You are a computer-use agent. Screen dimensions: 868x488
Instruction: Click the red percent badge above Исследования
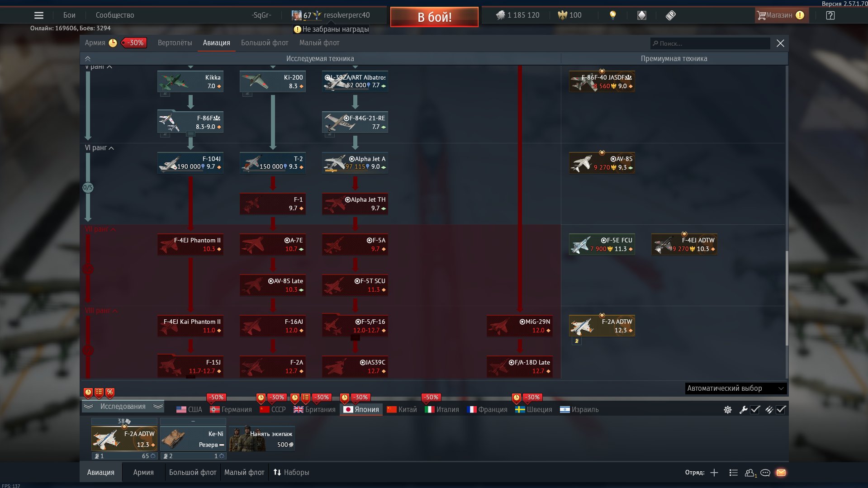click(x=110, y=393)
